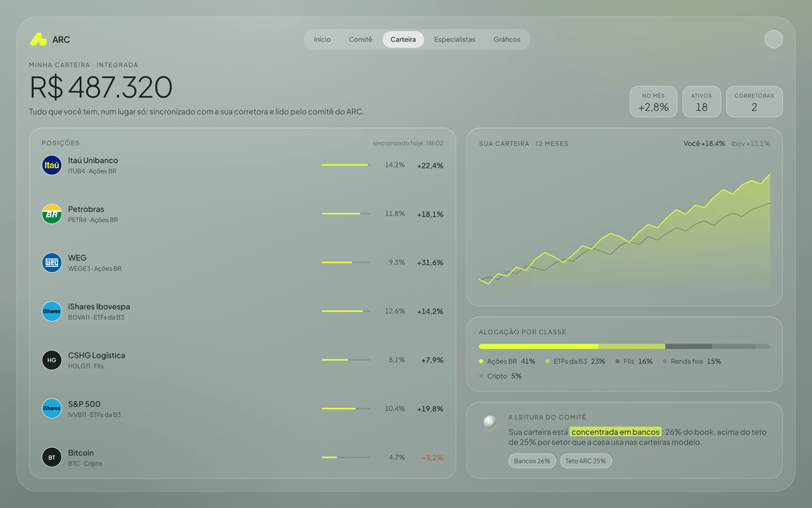Click the R$ 487.320 portfolio total
The width and height of the screenshot is (812, 508).
pos(101,87)
